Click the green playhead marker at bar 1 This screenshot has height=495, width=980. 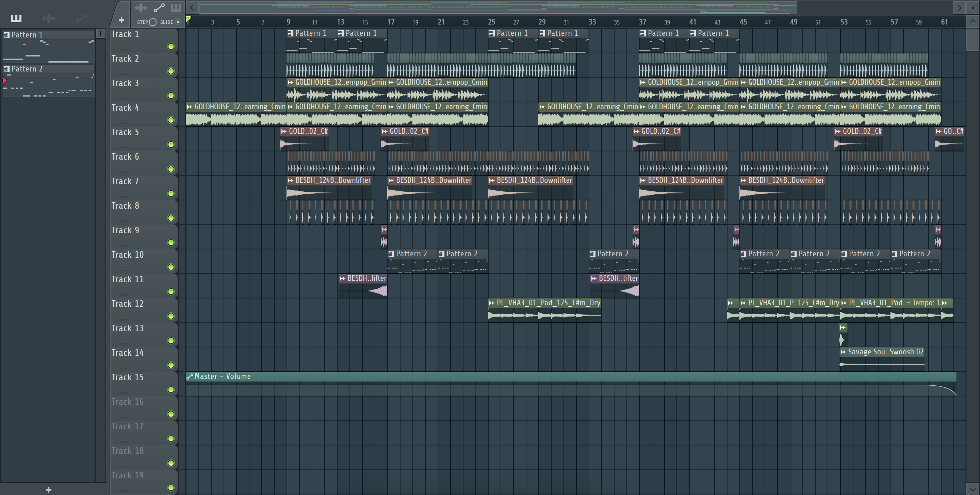pyautogui.click(x=188, y=20)
